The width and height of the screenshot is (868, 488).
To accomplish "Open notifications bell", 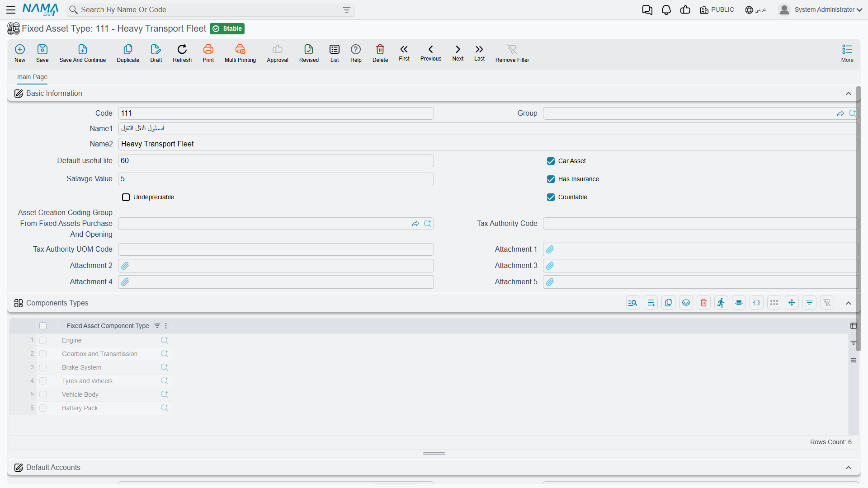I will point(666,10).
